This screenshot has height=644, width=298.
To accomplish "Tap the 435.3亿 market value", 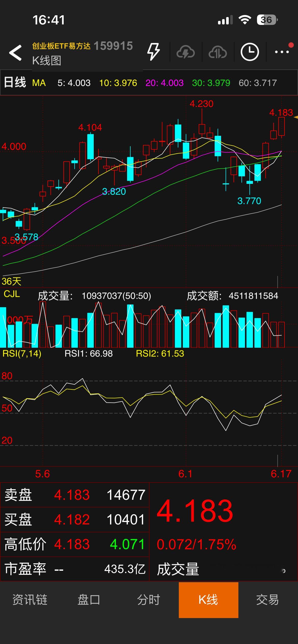I will pos(125,569).
